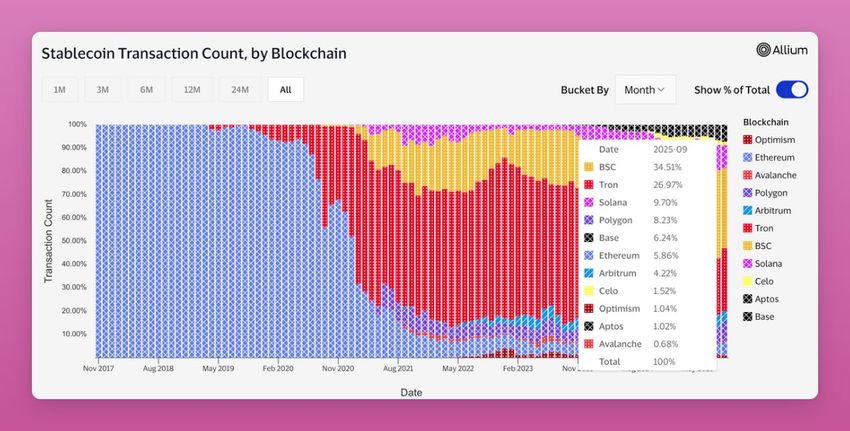850x431 pixels.
Task: Click the Month dropdown chevron arrow
Action: tap(661, 90)
